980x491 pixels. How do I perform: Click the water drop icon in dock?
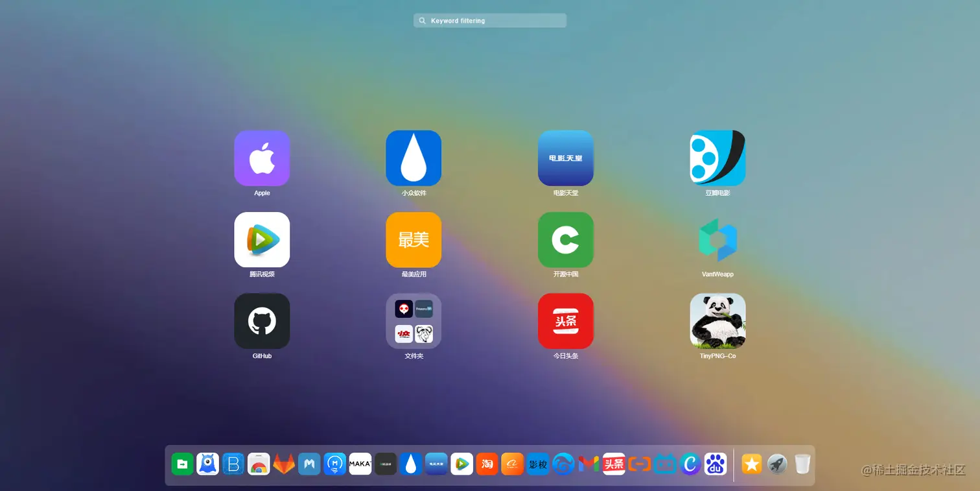[x=411, y=464]
